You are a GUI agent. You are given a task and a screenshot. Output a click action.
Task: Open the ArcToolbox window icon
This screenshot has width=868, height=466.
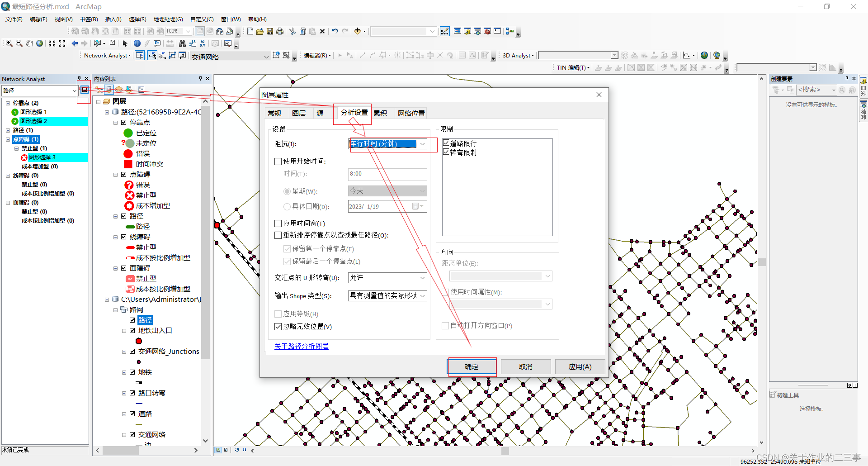tap(487, 31)
